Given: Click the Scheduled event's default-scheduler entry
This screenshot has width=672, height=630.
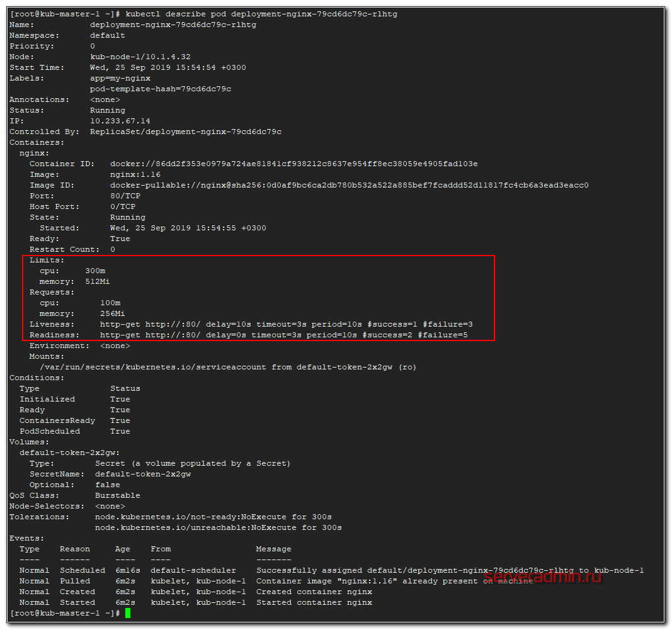Looking at the screenshot, I should [193, 570].
